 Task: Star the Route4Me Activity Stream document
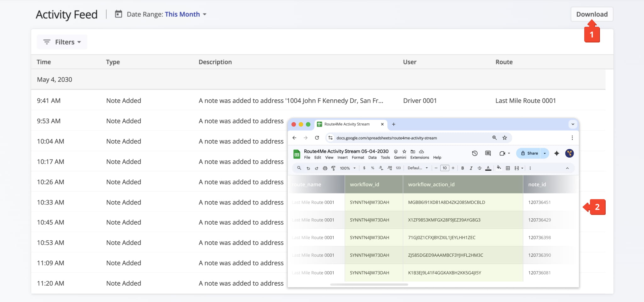(x=404, y=151)
